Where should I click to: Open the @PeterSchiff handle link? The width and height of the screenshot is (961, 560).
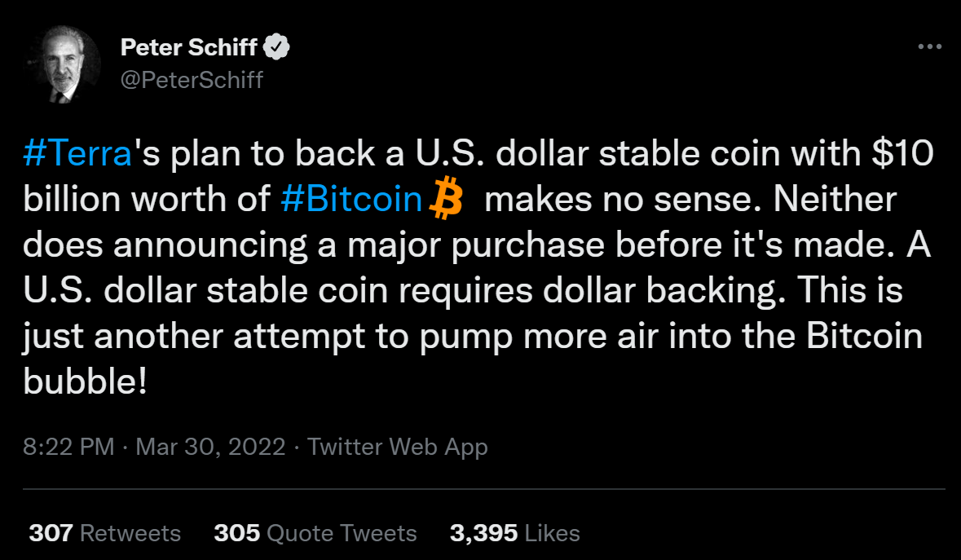[192, 80]
